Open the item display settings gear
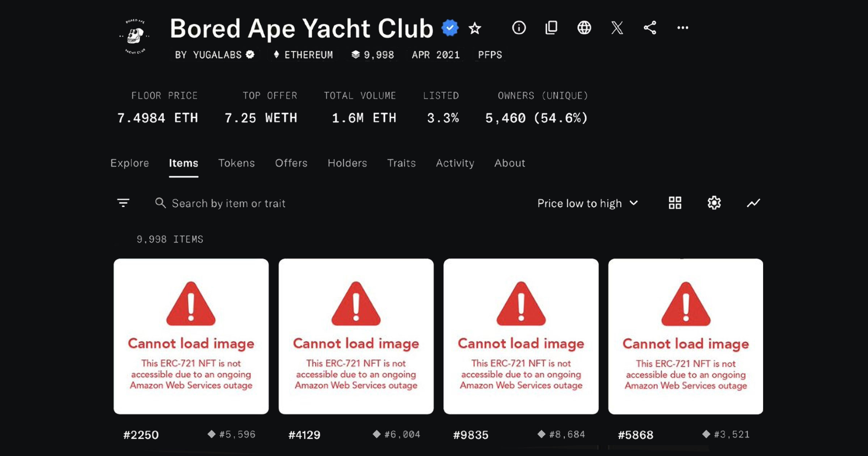The height and width of the screenshot is (456, 868). point(714,203)
